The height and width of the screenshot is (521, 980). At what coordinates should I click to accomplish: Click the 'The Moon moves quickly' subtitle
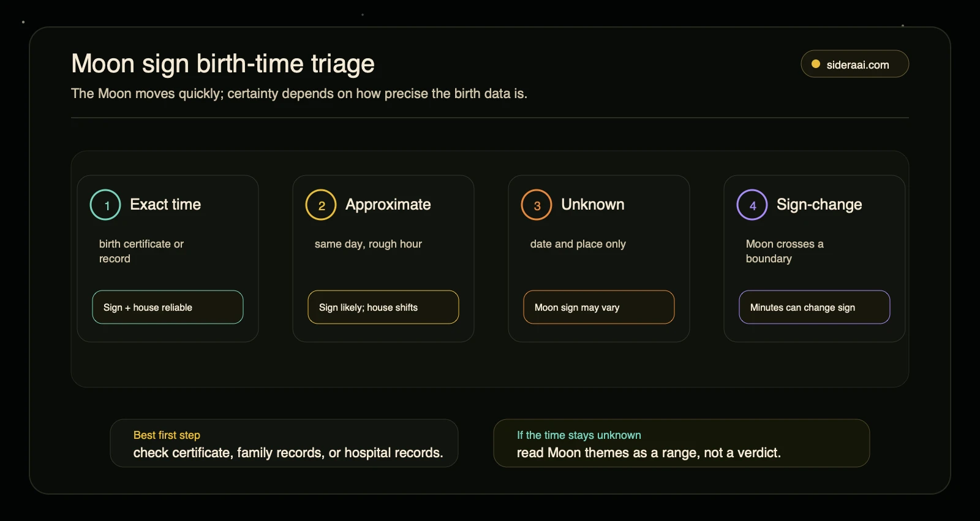299,94
